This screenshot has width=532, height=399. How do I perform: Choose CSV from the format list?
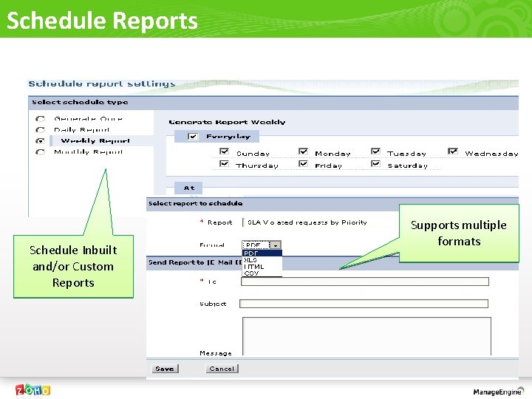click(x=262, y=273)
